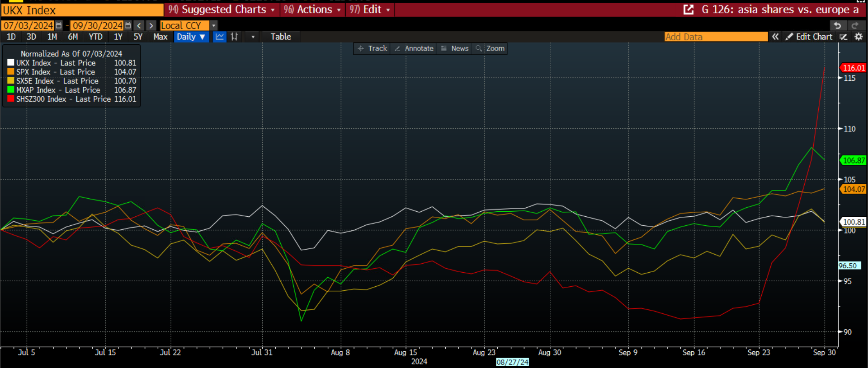This screenshot has height=368, width=868.
Task: Shift date range back with left arrow
Action: coord(139,26)
